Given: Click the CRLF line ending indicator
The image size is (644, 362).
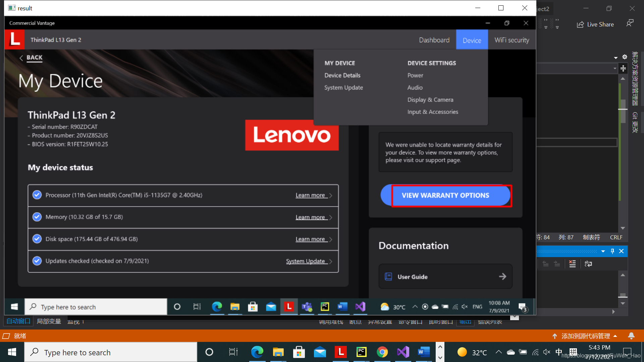Looking at the screenshot, I should coord(616,237).
